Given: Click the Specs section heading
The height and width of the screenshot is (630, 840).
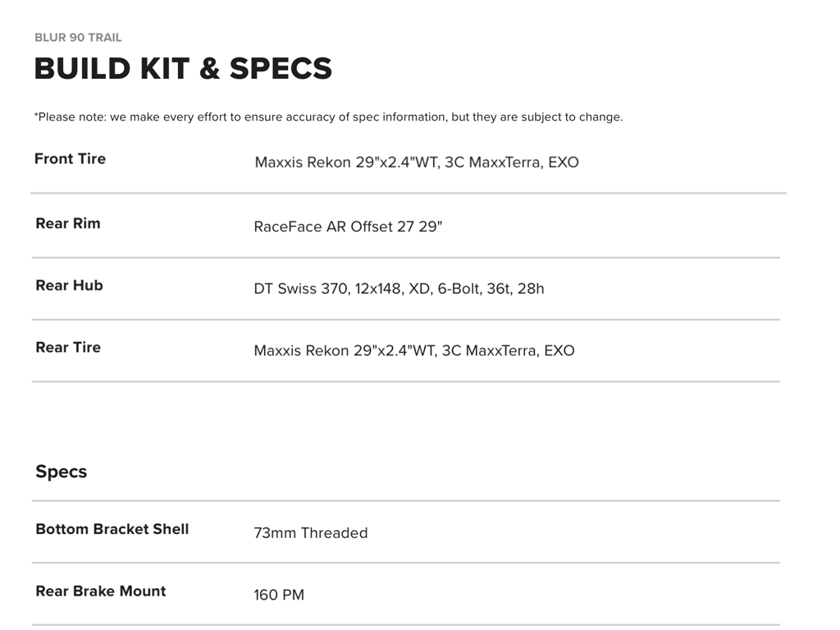Looking at the screenshot, I should point(61,472).
